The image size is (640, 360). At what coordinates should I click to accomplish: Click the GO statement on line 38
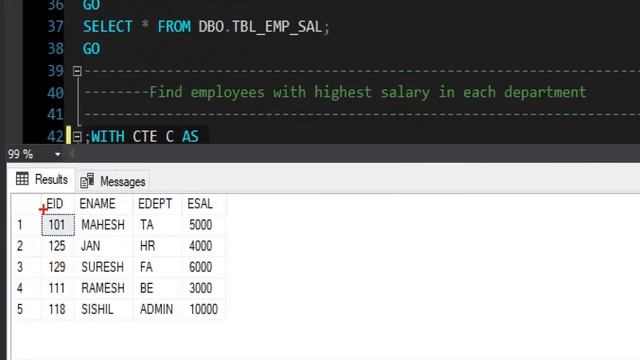[x=91, y=49]
